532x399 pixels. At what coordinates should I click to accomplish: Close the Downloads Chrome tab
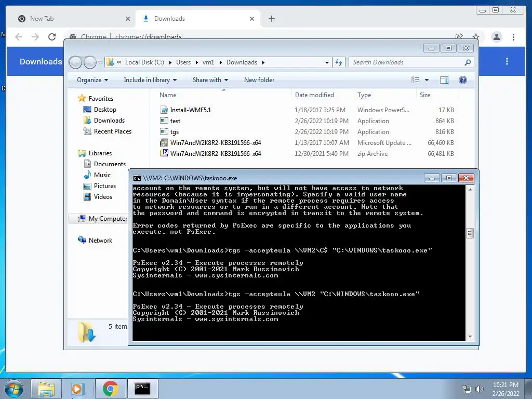252,19
